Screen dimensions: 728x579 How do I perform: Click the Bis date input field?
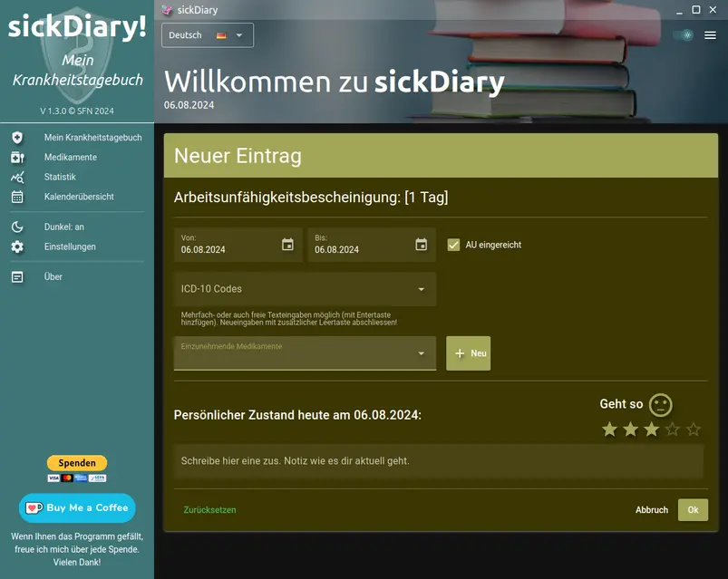pyautogui.click(x=372, y=245)
